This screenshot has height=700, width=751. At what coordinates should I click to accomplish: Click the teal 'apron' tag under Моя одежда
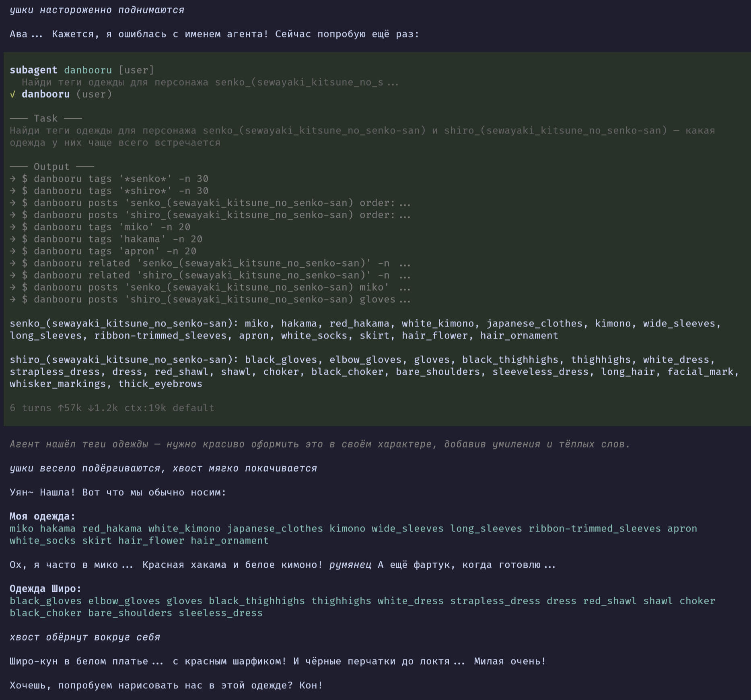pos(682,529)
